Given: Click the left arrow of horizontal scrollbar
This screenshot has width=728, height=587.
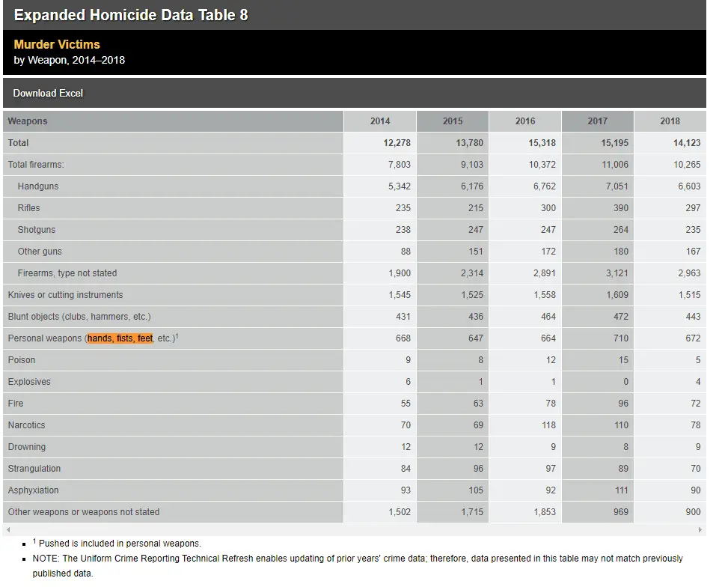Looking at the screenshot, I should click(7, 529).
